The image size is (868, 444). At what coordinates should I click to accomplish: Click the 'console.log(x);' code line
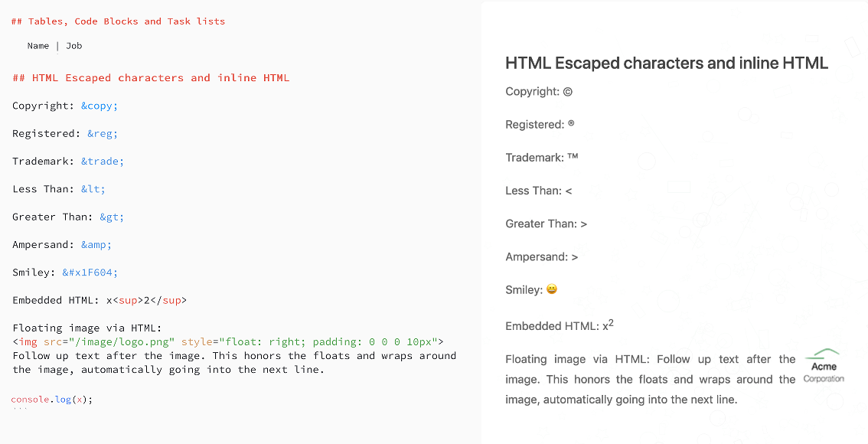(x=52, y=400)
